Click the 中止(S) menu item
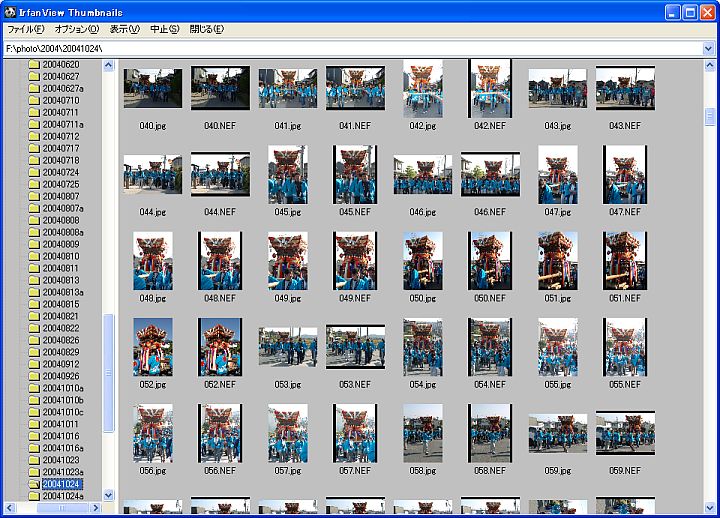This screenshot has height=518, width=720. (x=164, y=29)
